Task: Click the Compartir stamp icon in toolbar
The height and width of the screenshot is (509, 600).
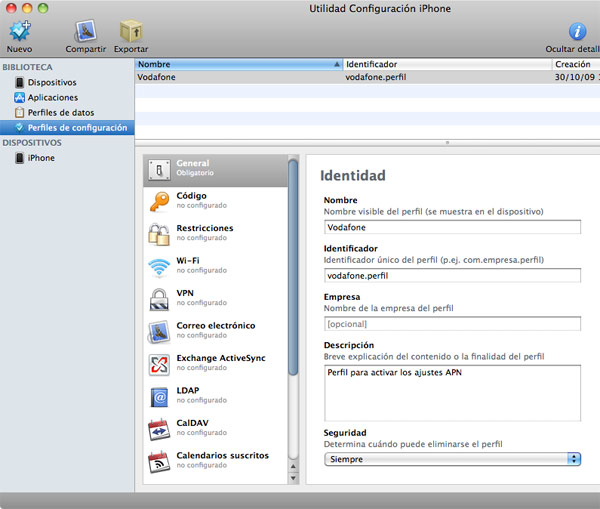Action: pos(86,31)
